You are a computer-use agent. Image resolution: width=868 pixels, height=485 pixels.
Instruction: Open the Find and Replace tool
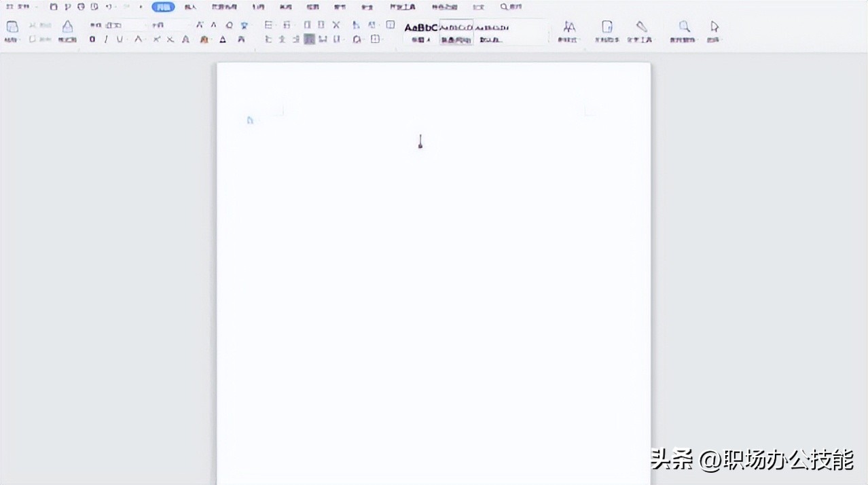[684, 31]
